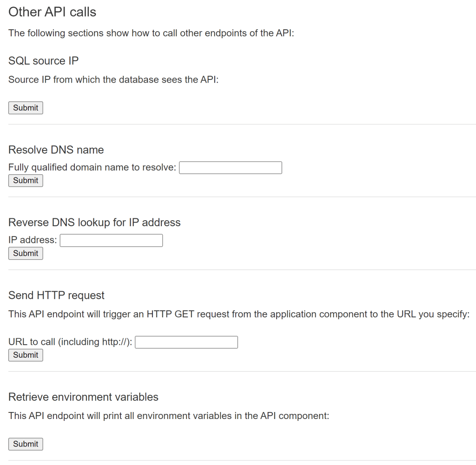This screenshot has width=476, height=465.
Task: Select the URL to call input field
Action: pos(186,342)
